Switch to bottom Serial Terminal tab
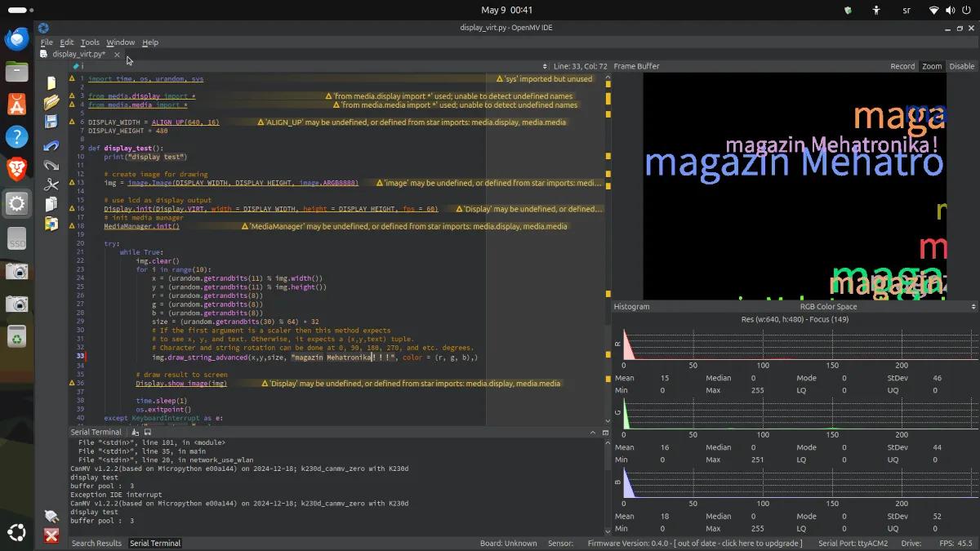This screenshot has width=980, height=551. 155,543
